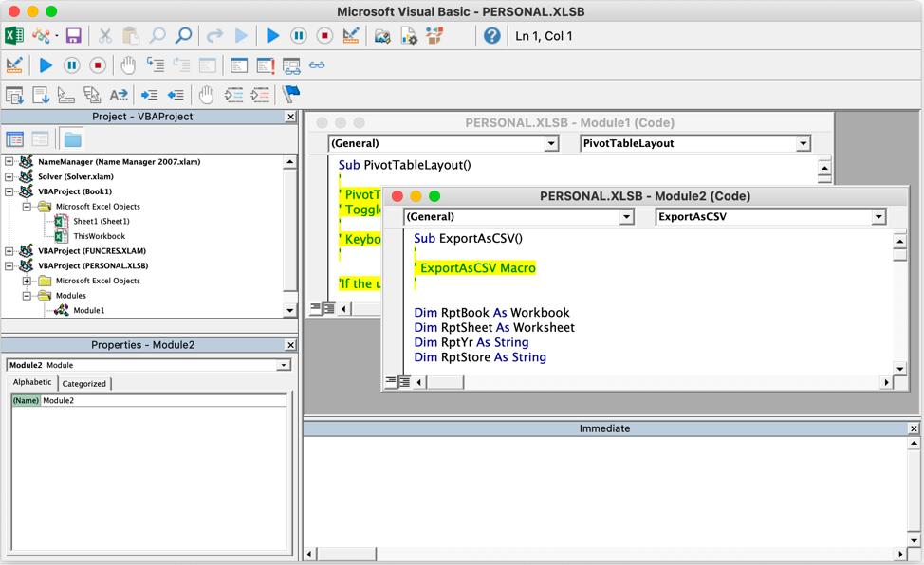This screenshot has height=565, width=924.
Task: Click the Module2 horizontal scrollbar thumb
Action: (445, 382)
